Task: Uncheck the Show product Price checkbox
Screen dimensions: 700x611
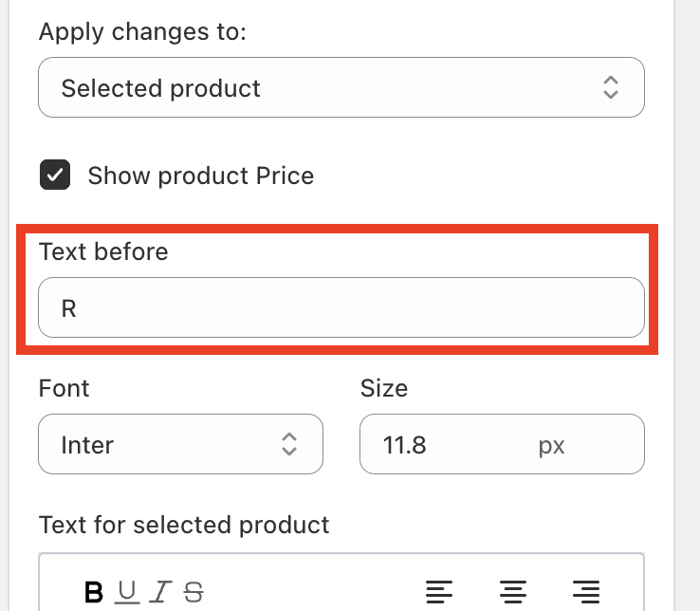Action: [55, 176]
